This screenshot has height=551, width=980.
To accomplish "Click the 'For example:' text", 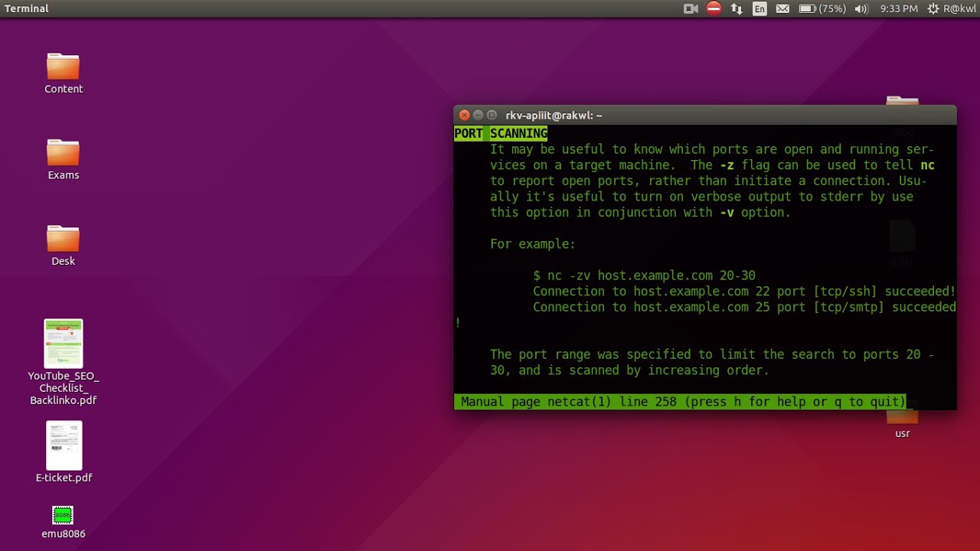I will tap(533, 244).
